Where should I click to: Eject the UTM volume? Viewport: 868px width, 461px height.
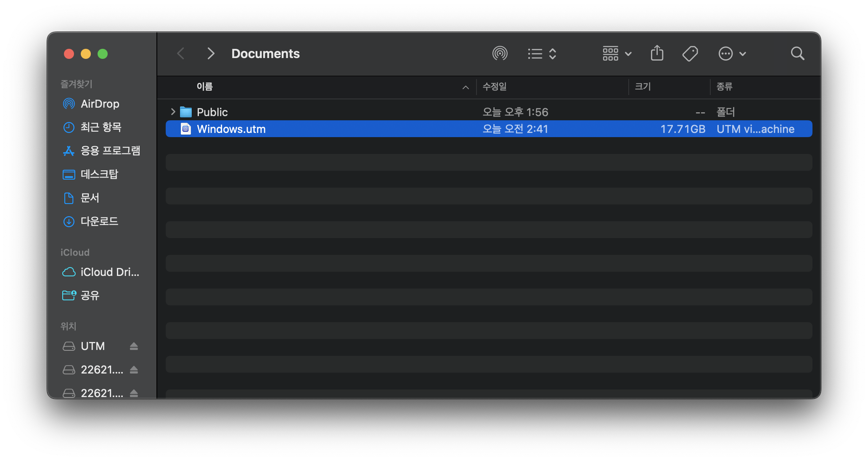click(134, 346)
